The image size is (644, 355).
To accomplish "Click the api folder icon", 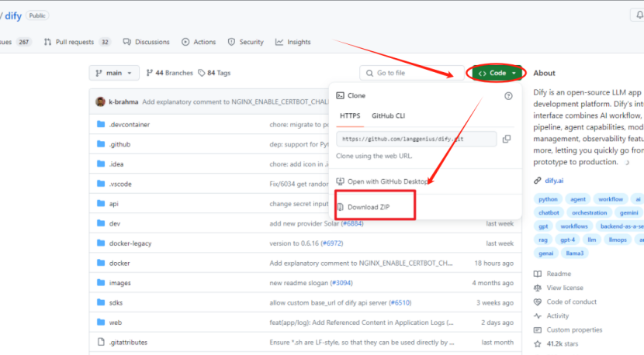I will (x=101, y=203).
